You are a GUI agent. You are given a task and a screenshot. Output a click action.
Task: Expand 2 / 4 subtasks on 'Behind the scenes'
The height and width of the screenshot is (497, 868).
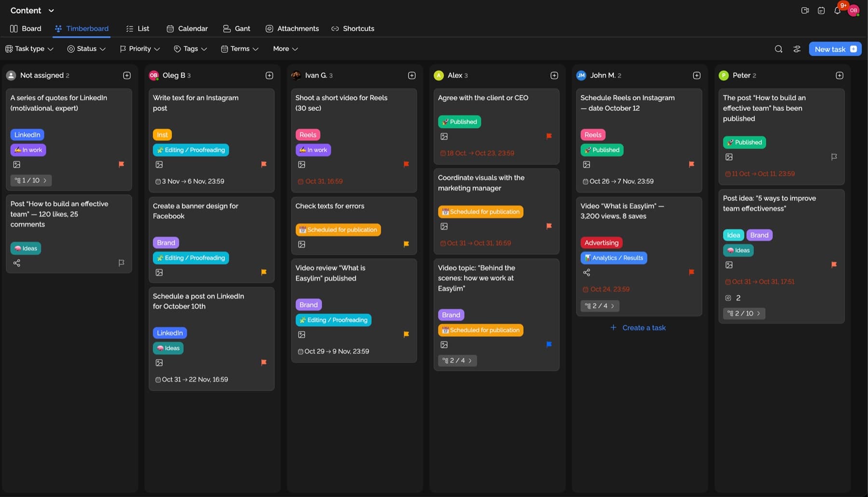[x=457, y=361]
